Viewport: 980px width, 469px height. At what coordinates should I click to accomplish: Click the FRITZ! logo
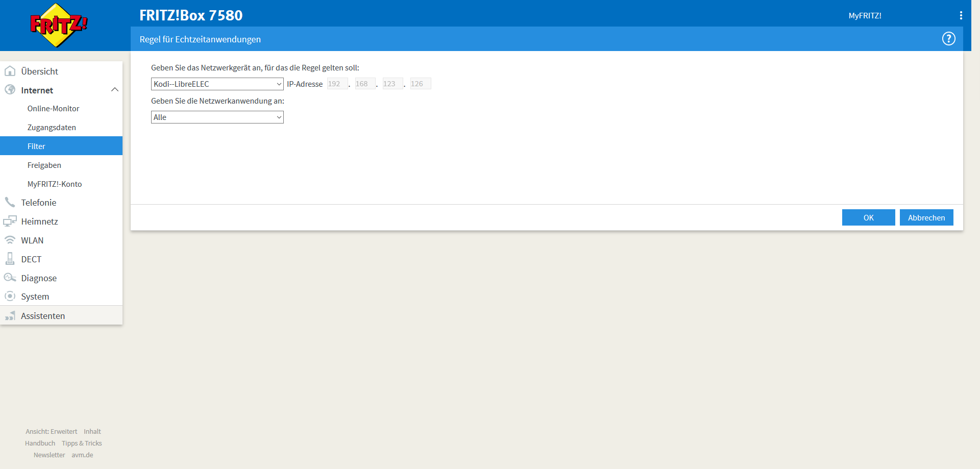coord(59,25)
